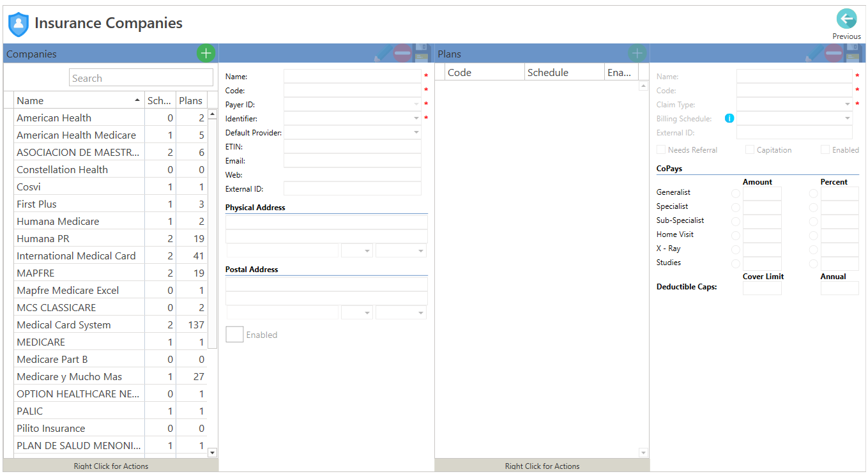This screenshot has width=868, height=474.
Task: Sort companies by Plans column header
Action: (192, 100)
